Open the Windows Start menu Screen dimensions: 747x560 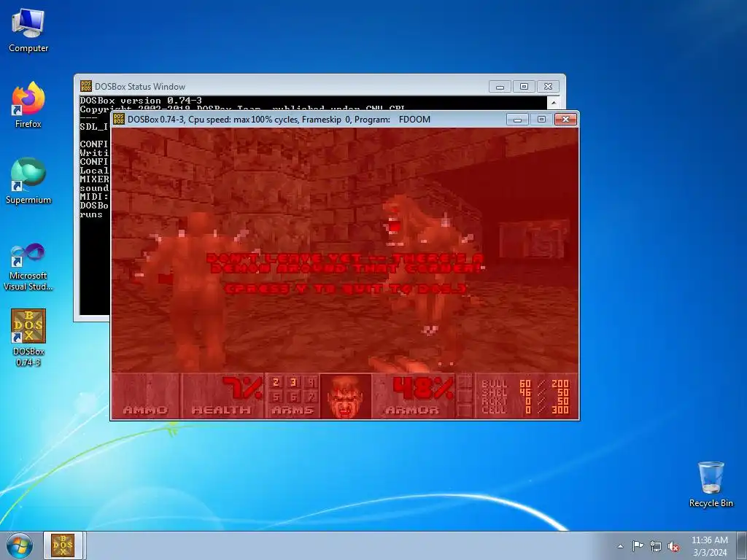coord(20,545)
